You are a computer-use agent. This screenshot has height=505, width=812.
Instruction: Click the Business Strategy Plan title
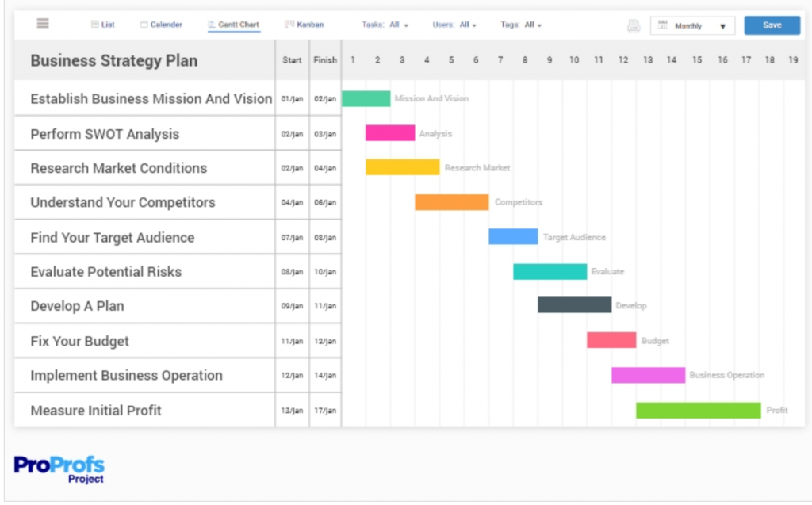coord(114,60)
